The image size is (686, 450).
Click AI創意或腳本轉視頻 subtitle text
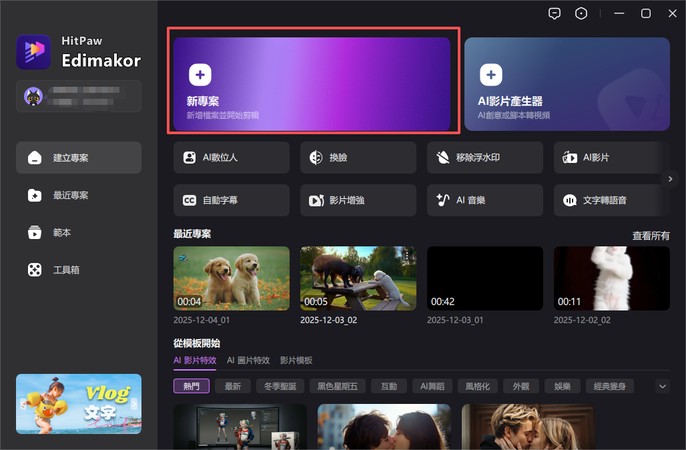click(514, 115)
